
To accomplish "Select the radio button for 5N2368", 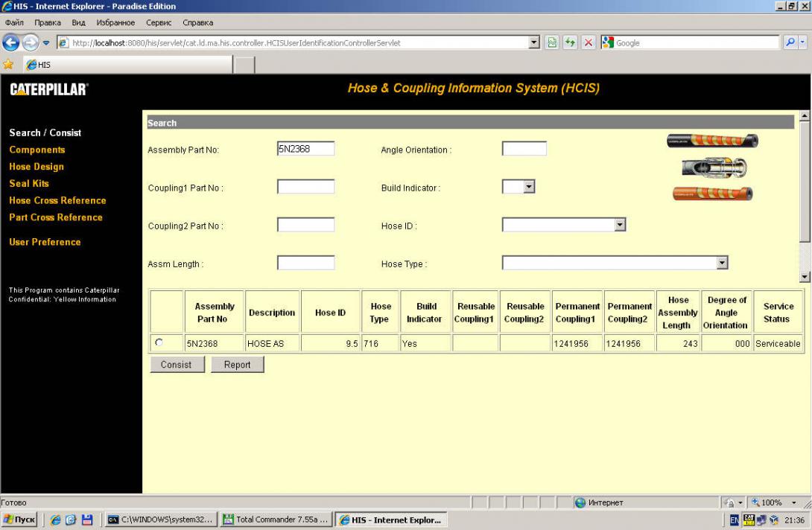I will 159,342.
